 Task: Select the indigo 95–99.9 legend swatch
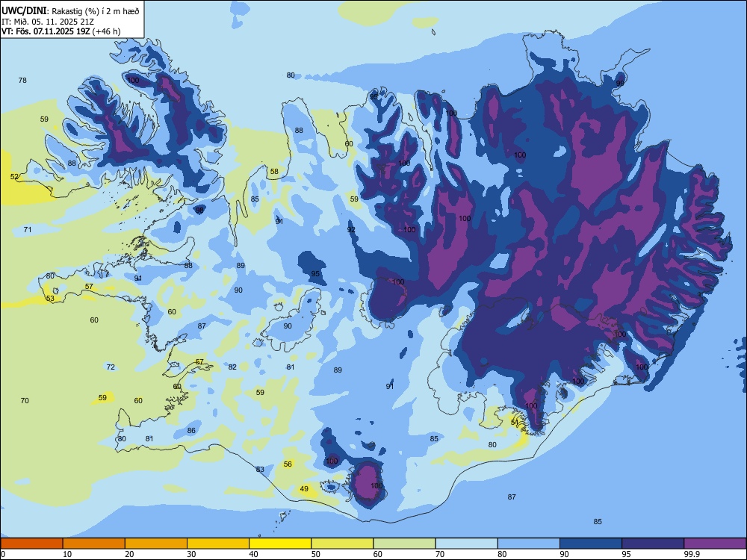653,544
